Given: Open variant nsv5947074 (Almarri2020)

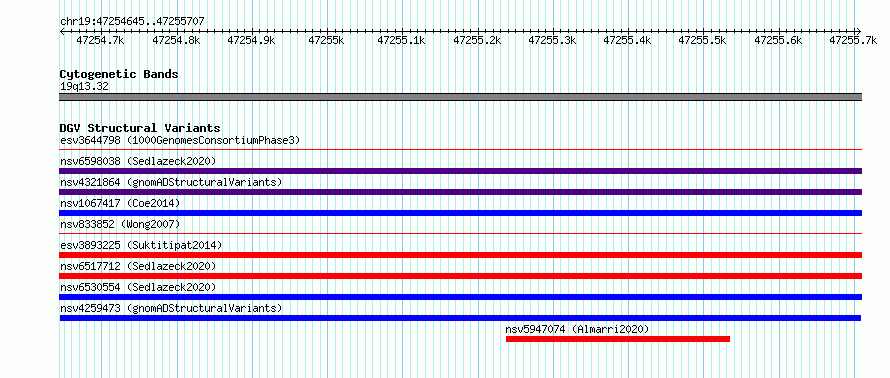Looking at the screenshot, I should (577, 329).
